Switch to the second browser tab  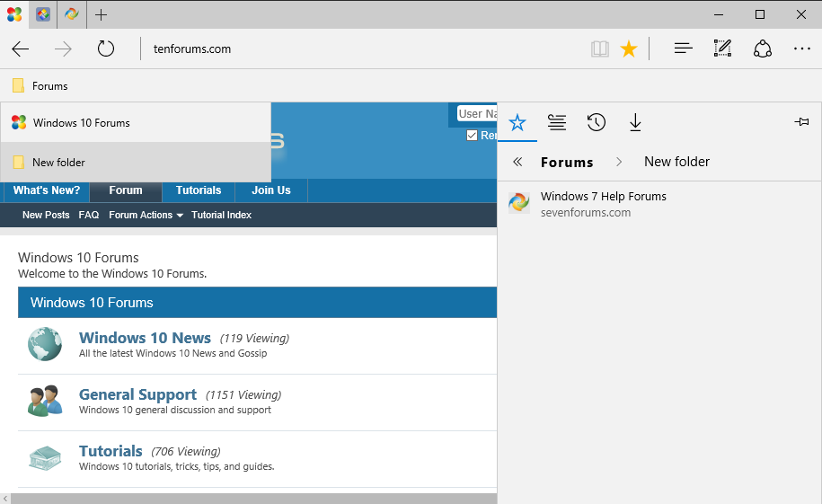[43, 14]
